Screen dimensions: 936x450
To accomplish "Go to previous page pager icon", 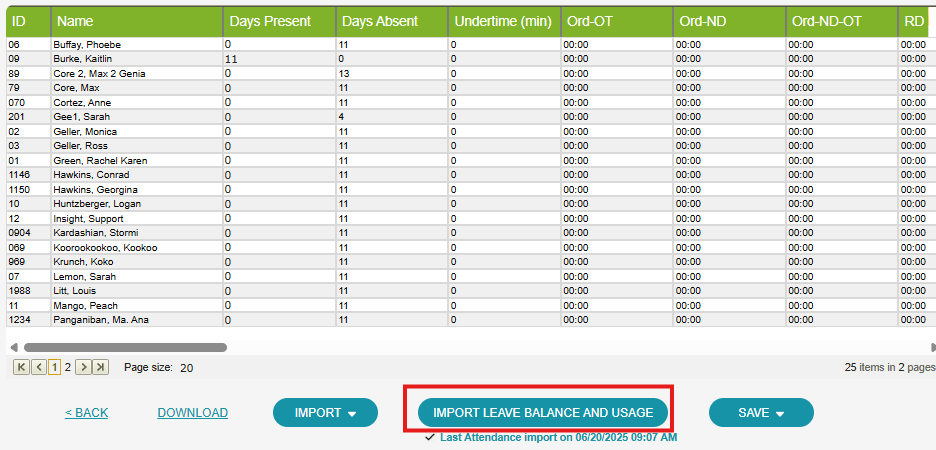I will coord(38,367).
